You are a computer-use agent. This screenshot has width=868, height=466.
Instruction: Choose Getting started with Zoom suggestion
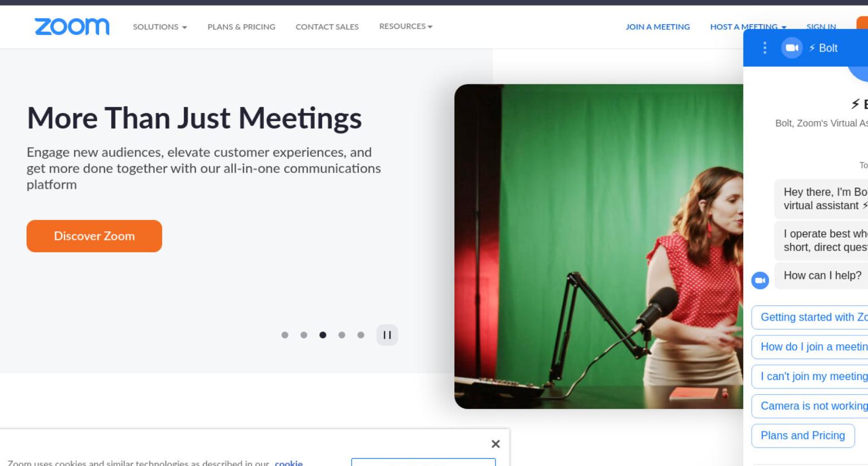click(810, 317)
